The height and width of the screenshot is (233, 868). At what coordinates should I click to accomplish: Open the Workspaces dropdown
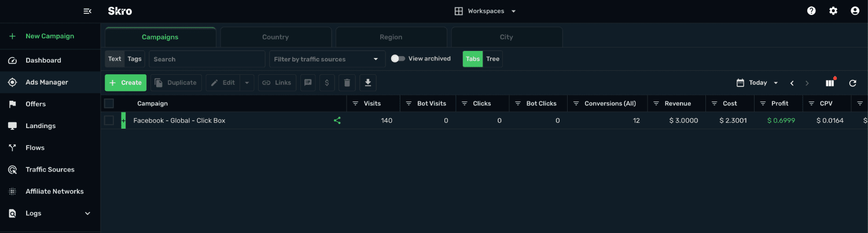tap(485, 11)
